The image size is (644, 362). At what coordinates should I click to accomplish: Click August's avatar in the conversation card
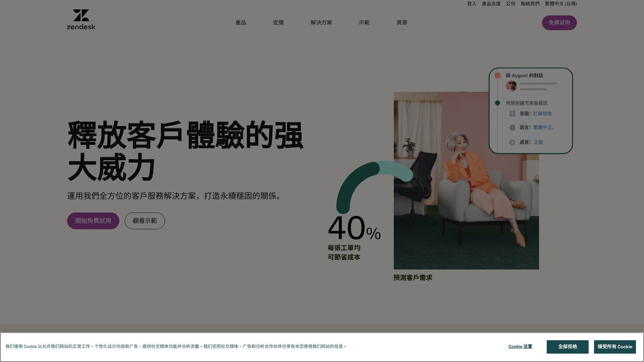[x=511, y=86]
